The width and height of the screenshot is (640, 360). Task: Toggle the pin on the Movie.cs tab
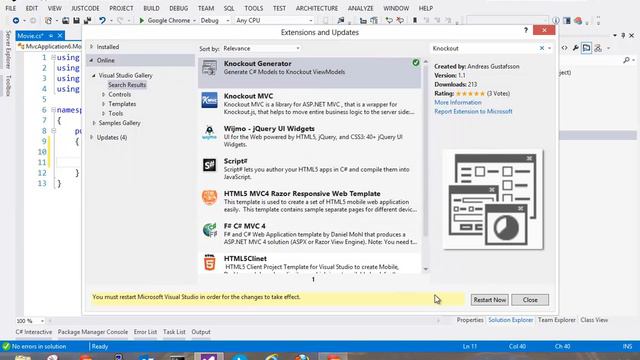[51, 36]
